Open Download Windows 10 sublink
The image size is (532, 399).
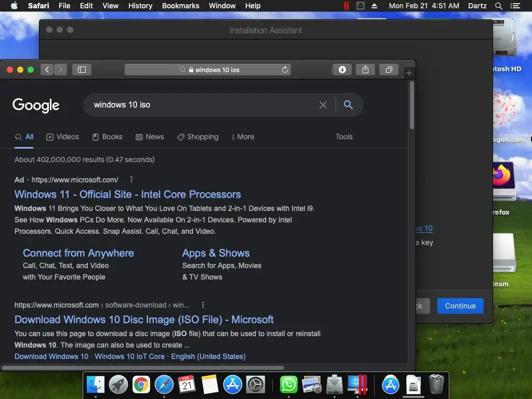51,356
